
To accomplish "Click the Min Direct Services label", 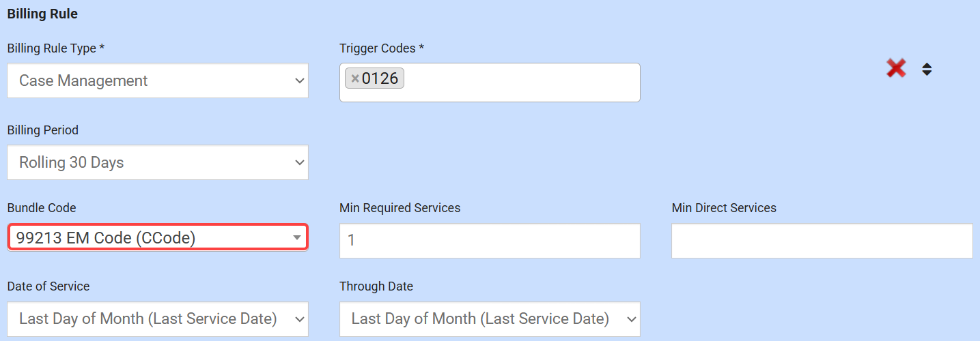I will pyautogui.click(x=724, y=208).
